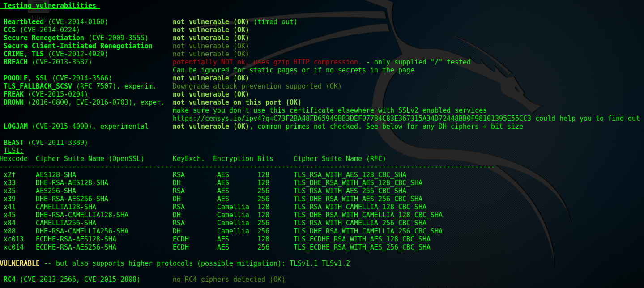644x288 pixels.
Task: Select the TLS_FALLBACK_SCSV RFC 7507 label
Action: 80,86
